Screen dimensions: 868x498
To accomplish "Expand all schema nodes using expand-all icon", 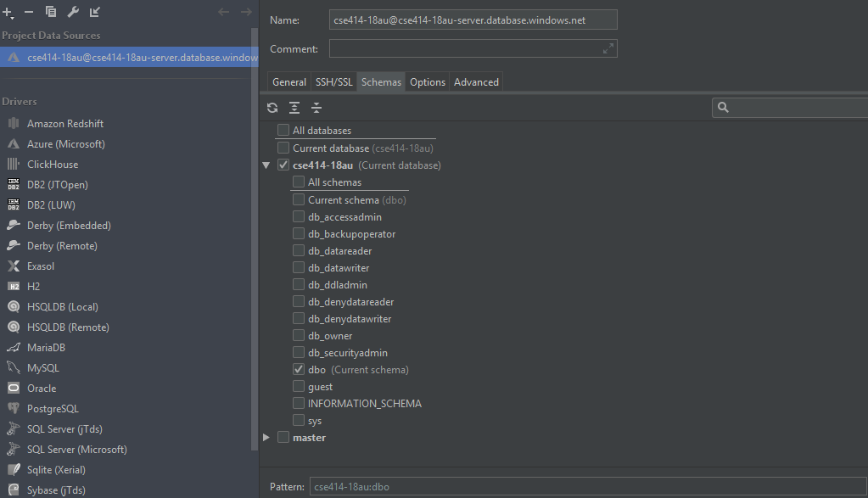I will 293,108.
